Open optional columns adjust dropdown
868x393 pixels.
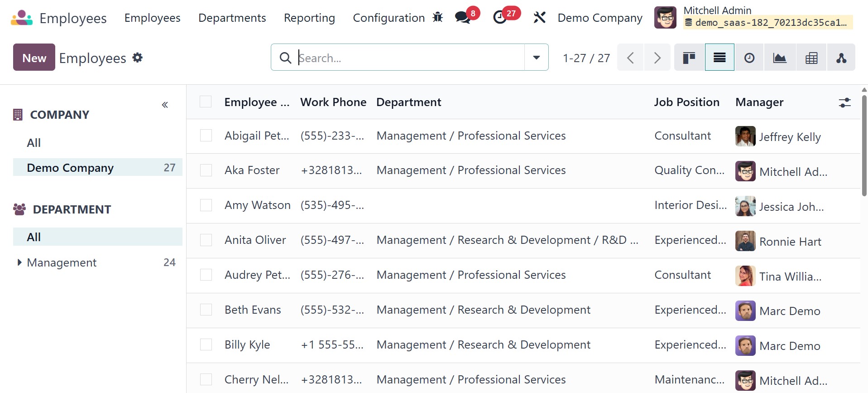click(844, 102)
